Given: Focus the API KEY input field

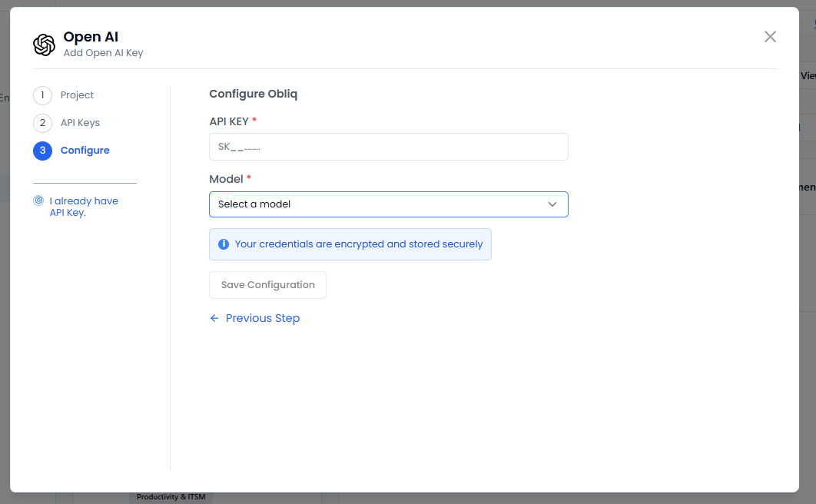Looking at the screenshot, I should (388, 147).
